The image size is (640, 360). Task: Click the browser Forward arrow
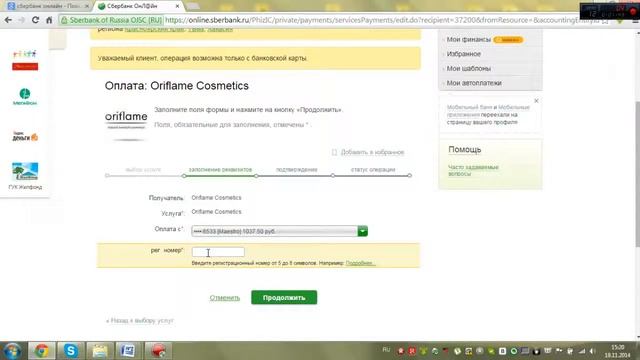21,20
